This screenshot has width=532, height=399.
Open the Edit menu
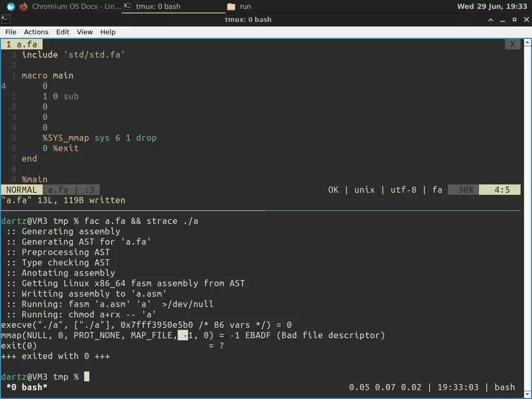pyautogui.click(x=62, y=32)
